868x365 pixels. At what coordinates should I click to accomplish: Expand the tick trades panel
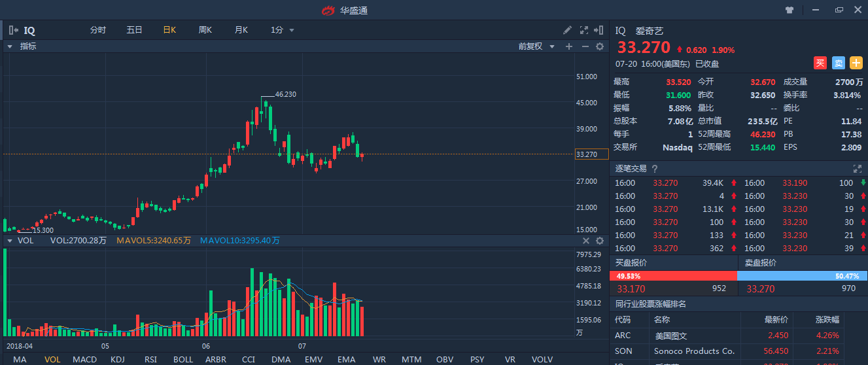pos(857,169)
